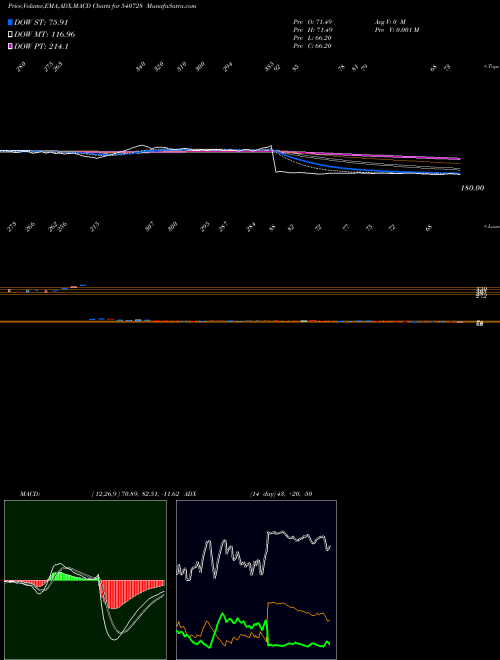Click the '250' label in the top number row

[x=21, y=66]
